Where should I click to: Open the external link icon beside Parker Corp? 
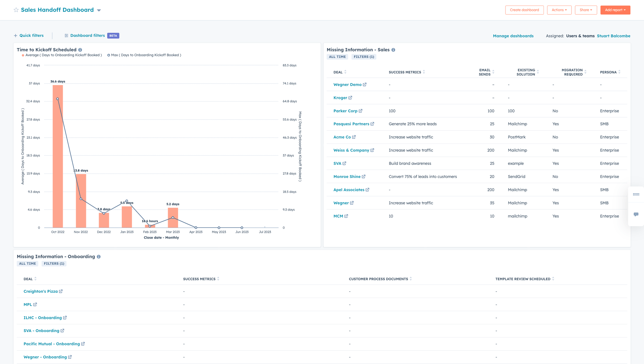click(361, 111)
